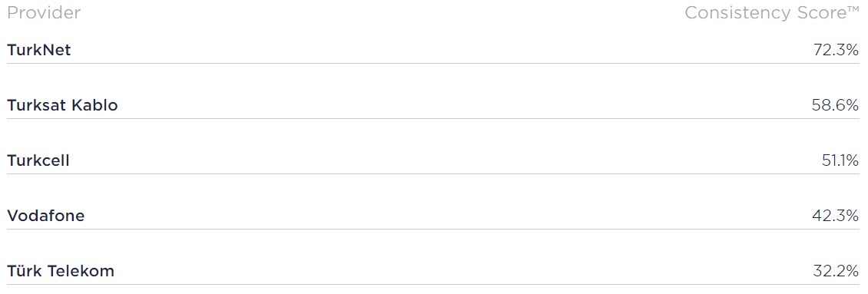Click Türk Telekom's 32.2% score

(836, 272)
